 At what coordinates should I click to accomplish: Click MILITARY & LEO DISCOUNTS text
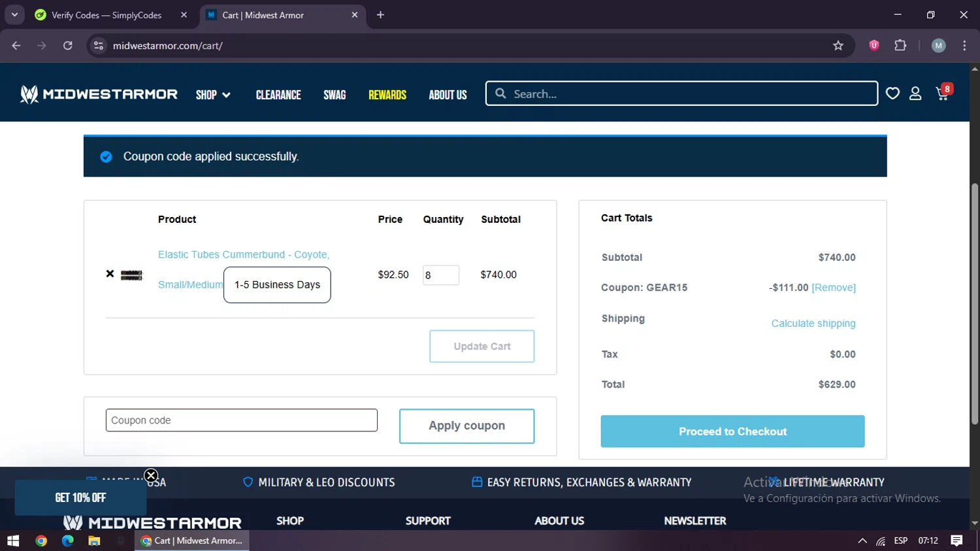(326, 482)
